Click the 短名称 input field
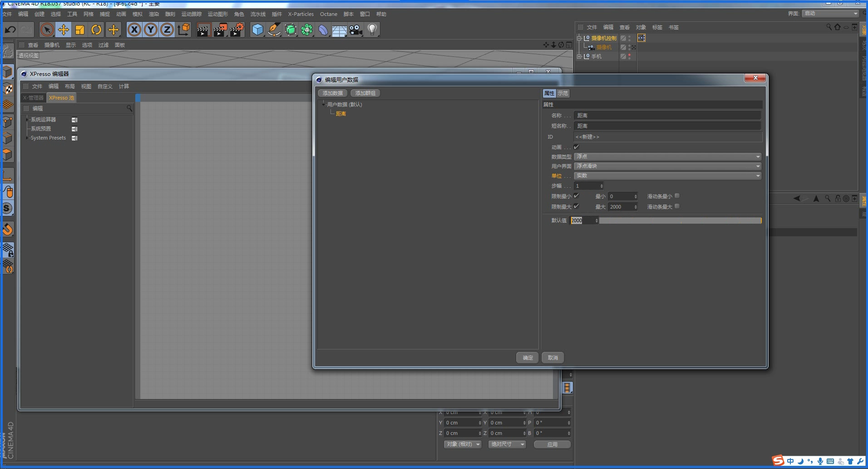 click(x=667, y=126)
